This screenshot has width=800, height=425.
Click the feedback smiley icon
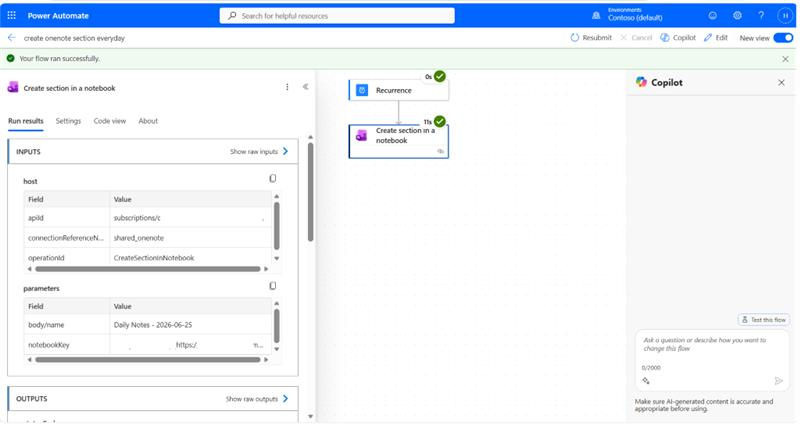point(713,15)
